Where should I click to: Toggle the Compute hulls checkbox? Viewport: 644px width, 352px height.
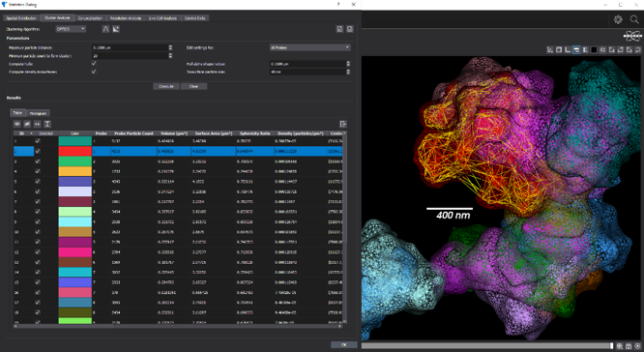94,63
